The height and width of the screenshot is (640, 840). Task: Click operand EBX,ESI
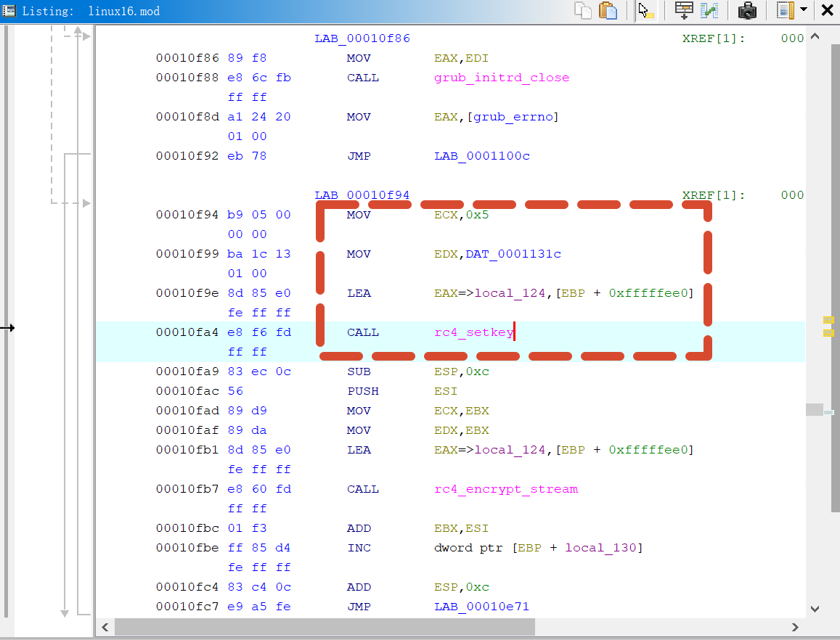461,528
